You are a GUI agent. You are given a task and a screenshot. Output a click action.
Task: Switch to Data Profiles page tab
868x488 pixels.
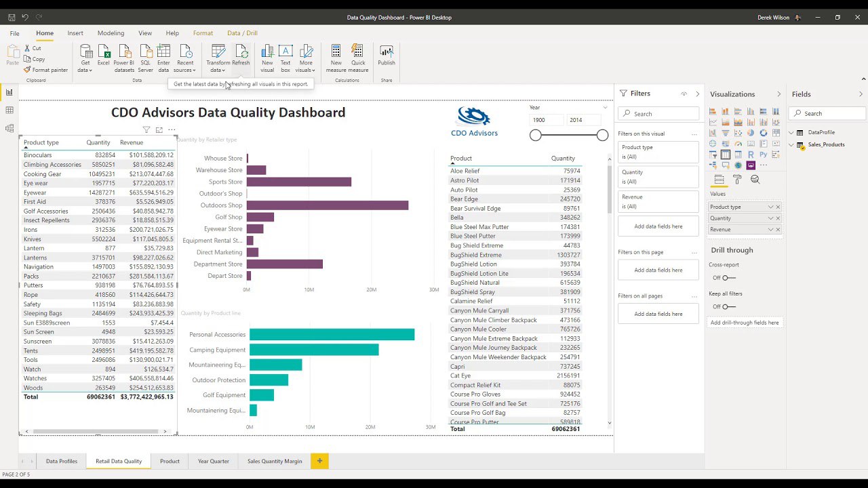[62, 461]
